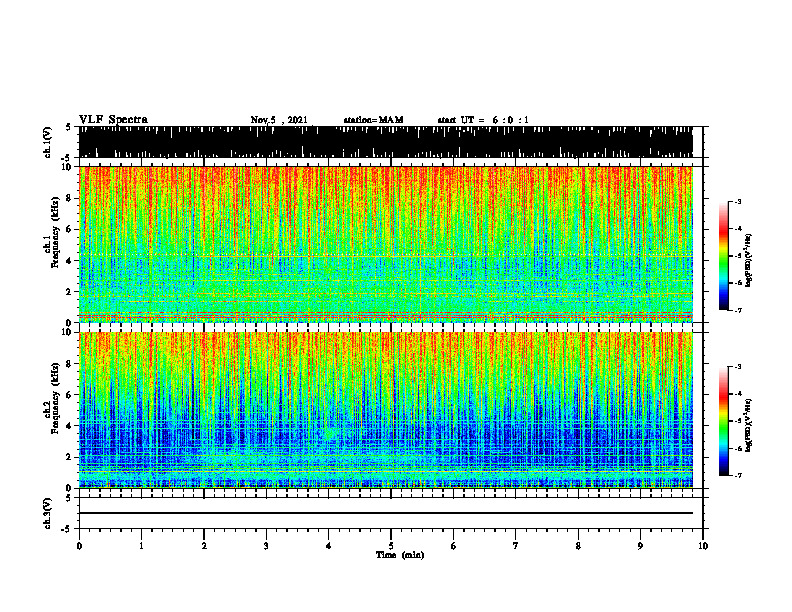Select the ch.1 spectrogram color scale bar
The width and height of the screenshot is (792, 612).
[x=724, y=256]
